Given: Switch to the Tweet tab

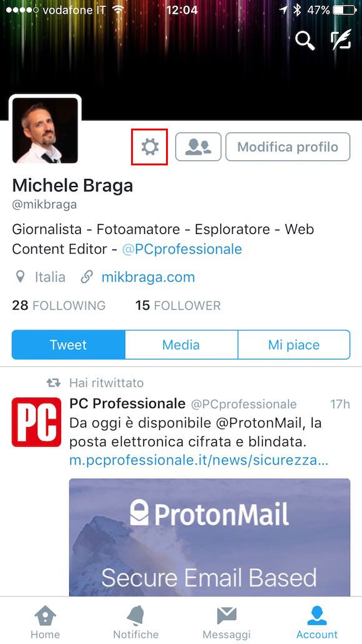Looking at the screenshot, I should pyautogui.click(x=68, y=344).
